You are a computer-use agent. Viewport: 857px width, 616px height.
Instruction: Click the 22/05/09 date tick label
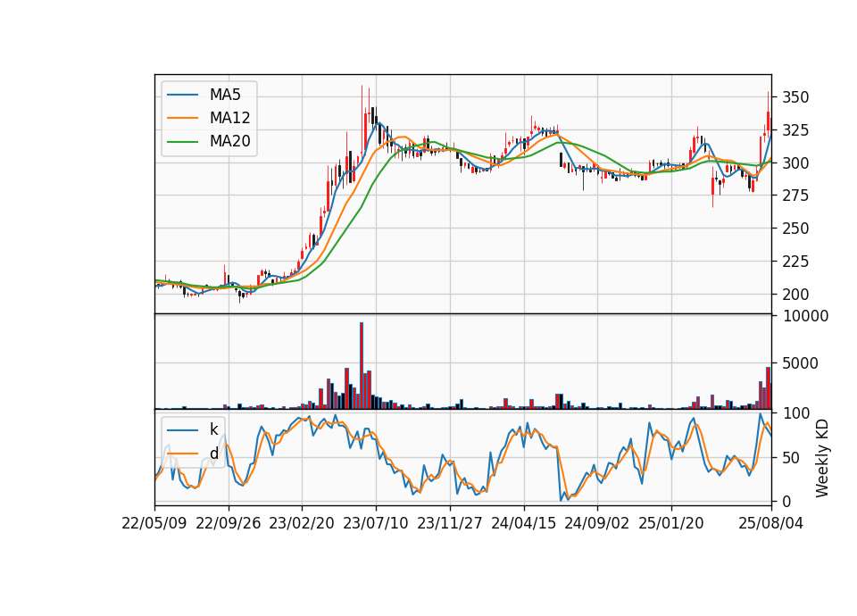tap(154, 523)
